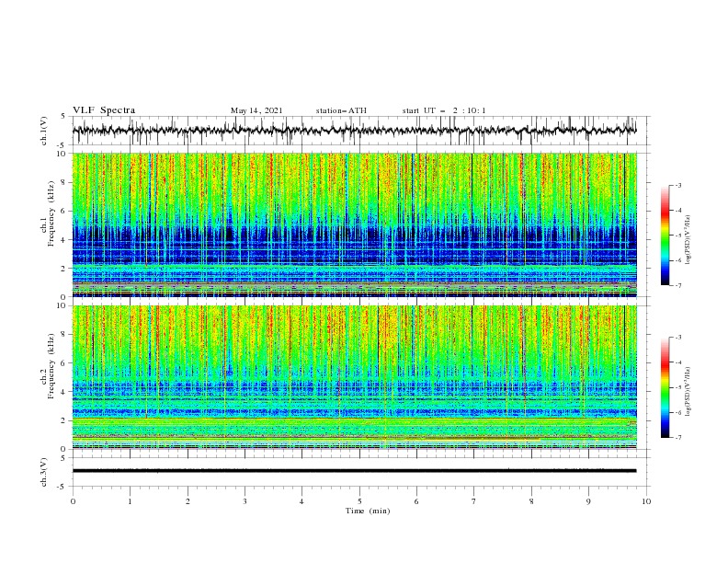Click the "8" kHz tick of ch.1 spectrogram
728x563 pixels.
pyautogui.click(x=64, y=182)
